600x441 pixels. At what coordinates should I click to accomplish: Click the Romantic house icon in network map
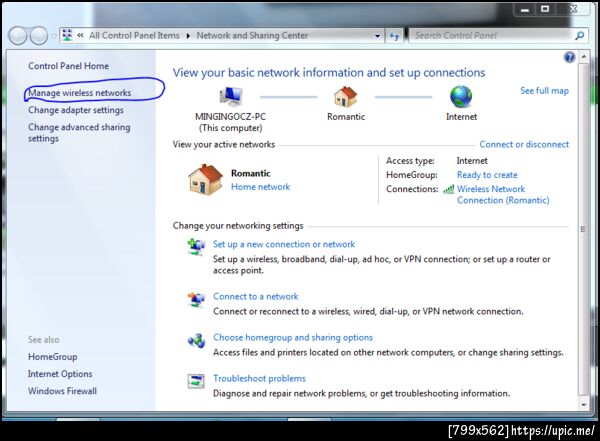[x=346, y=96]
